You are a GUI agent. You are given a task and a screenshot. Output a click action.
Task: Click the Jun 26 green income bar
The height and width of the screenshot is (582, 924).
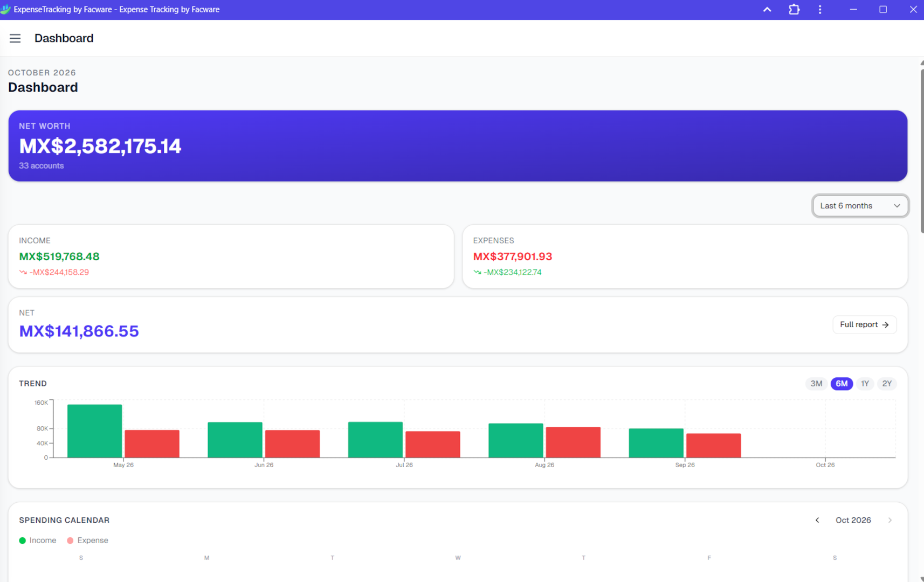(235, 440)
